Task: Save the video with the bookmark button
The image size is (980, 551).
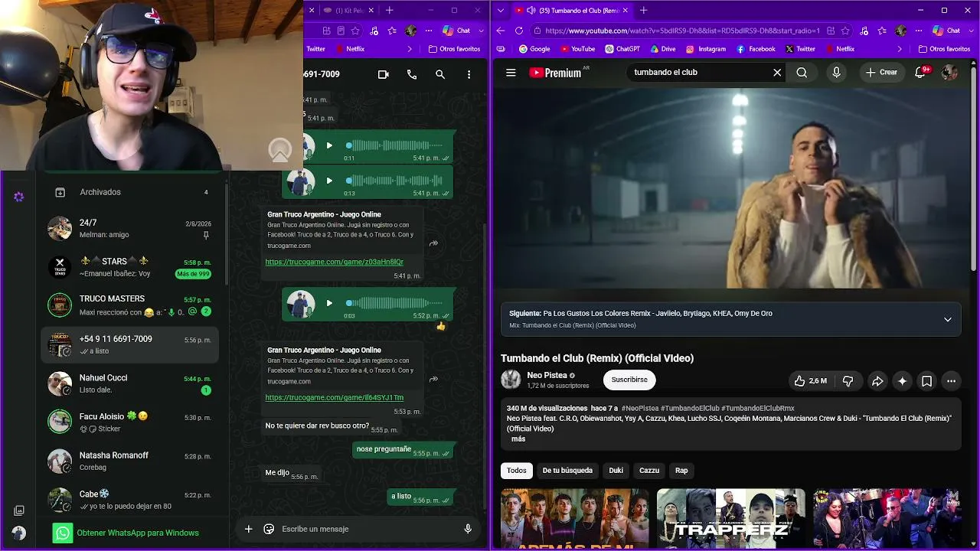Action: point(926,380)
